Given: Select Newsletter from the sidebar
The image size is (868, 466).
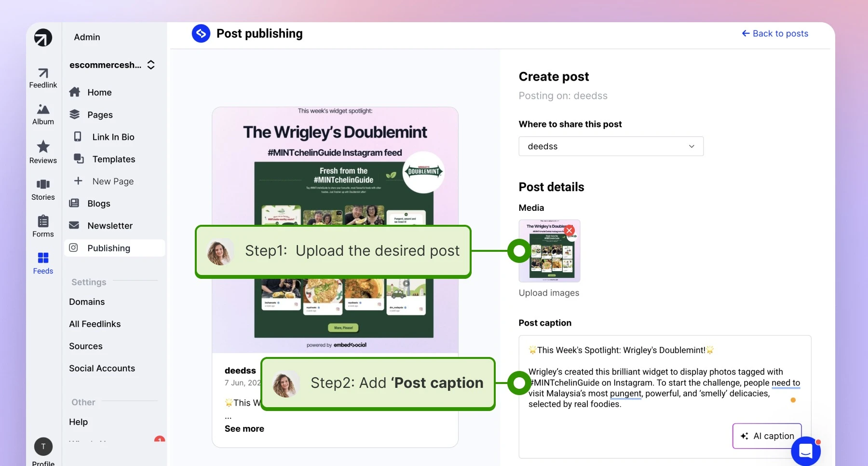Looking at the screenshot, I should point(110,226).
